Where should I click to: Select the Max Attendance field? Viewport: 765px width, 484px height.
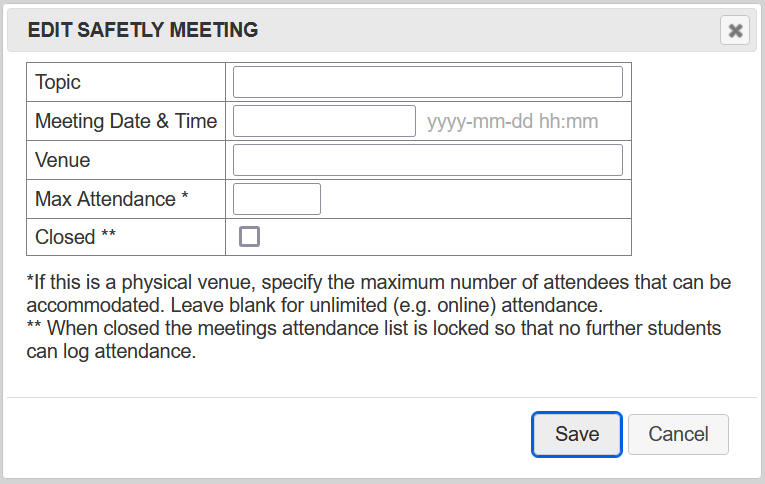click(276, 199)
